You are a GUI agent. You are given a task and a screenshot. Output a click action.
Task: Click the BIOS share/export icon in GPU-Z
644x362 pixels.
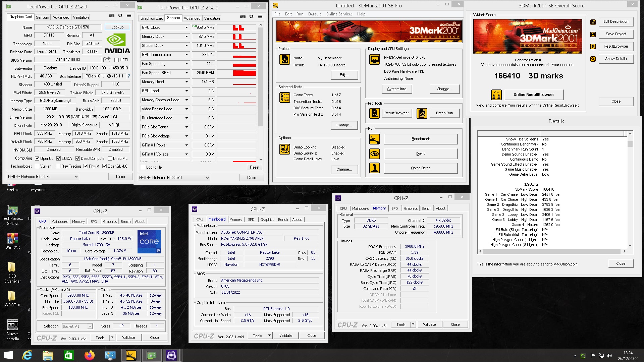(x=107, y=60)
